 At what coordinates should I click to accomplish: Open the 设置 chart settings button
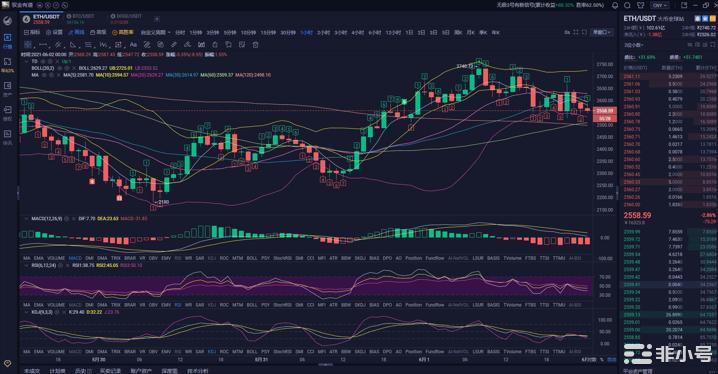[54, 33]
